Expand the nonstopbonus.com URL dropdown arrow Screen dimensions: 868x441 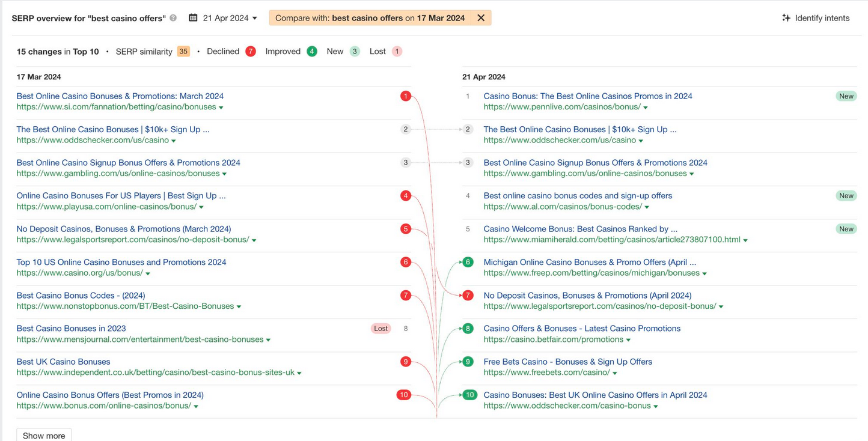[x=239, y=307]
